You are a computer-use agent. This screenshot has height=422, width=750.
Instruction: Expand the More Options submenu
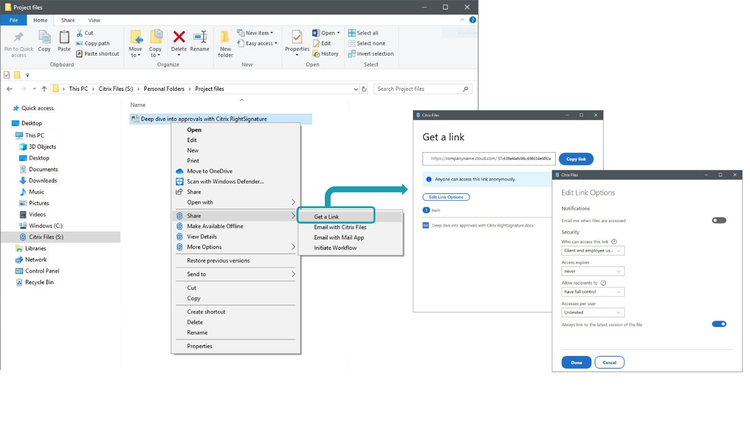(x=236, y=247)
